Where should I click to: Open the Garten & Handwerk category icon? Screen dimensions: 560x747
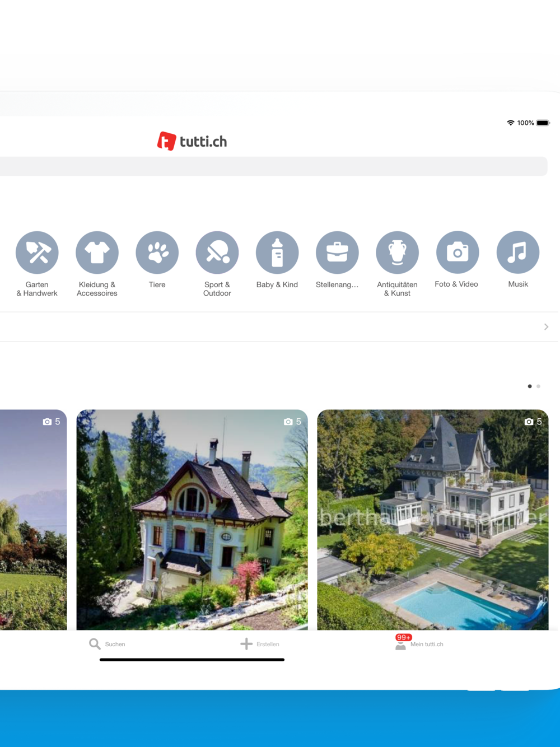(37, 253)
